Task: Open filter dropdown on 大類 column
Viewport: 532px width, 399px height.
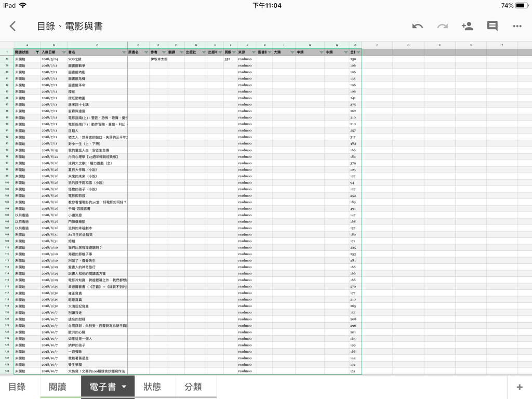Action: coord(292,52)
